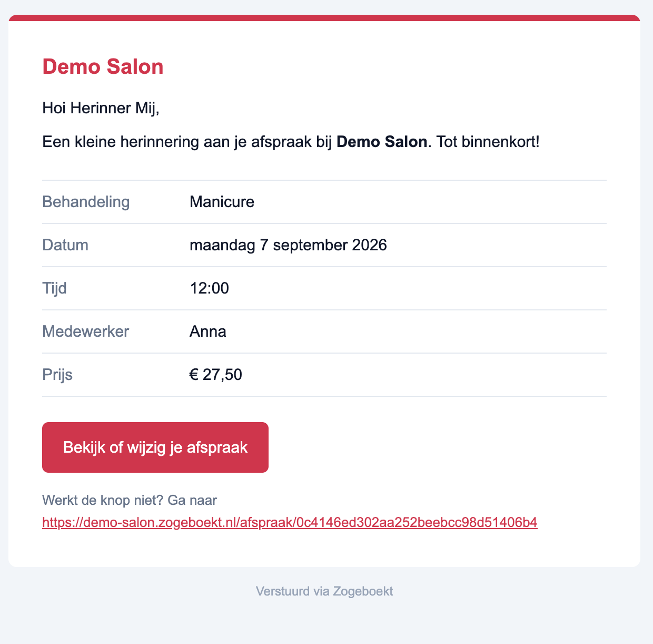
Task: Select the employee name Anna
Action: (x=208, y=331)
